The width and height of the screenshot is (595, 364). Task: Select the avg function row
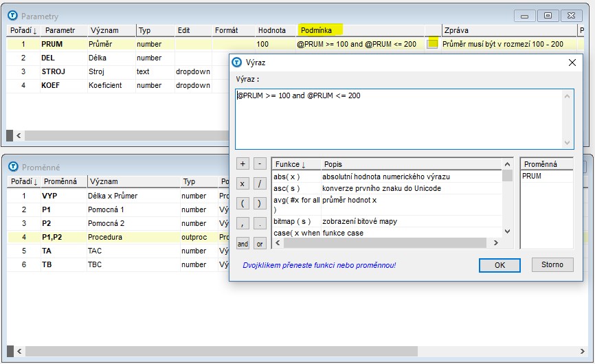point(387,205)
